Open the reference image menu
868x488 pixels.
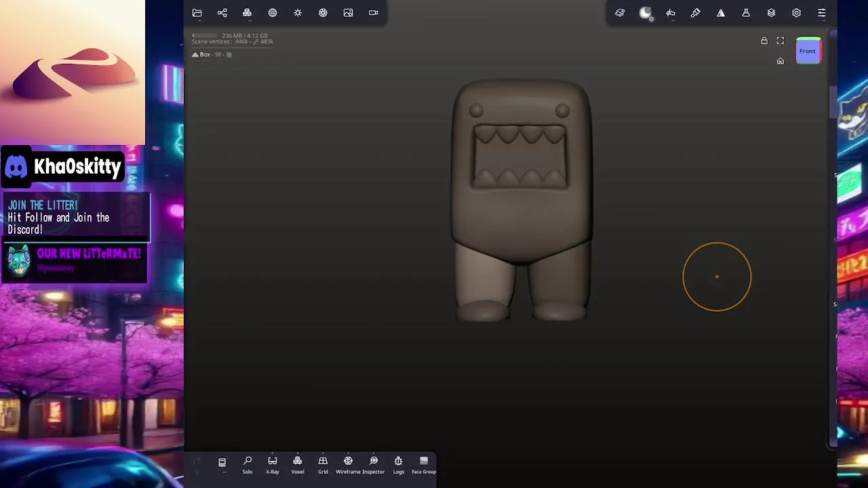point(348,13)
